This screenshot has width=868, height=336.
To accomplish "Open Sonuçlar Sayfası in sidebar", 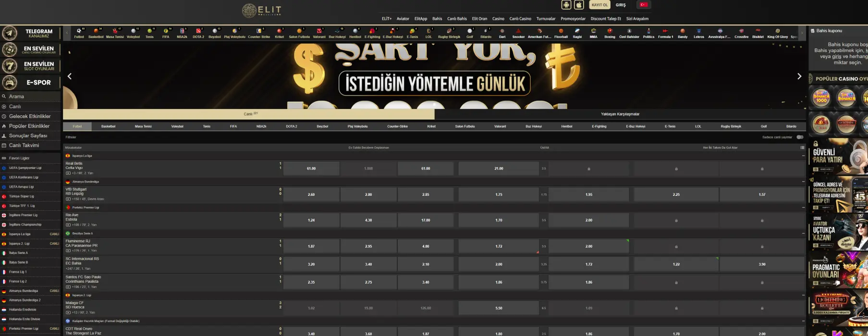I will [x=31, y=136].
